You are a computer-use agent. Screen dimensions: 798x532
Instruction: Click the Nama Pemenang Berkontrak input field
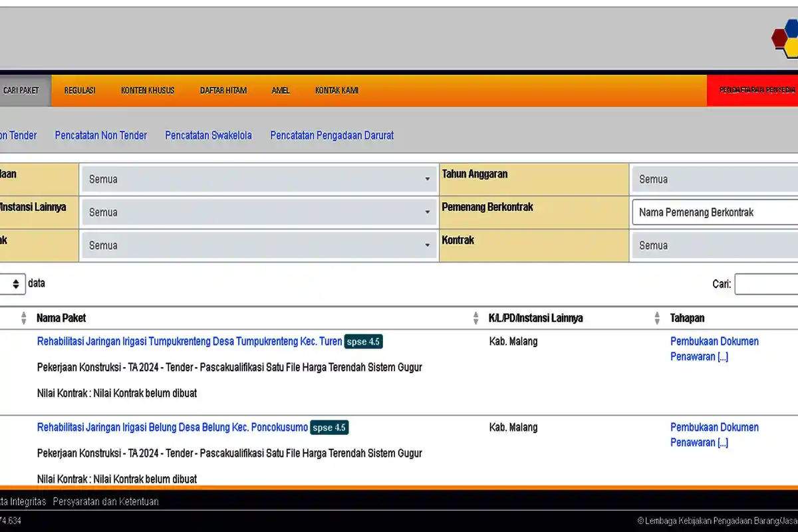tap(715, 213)
